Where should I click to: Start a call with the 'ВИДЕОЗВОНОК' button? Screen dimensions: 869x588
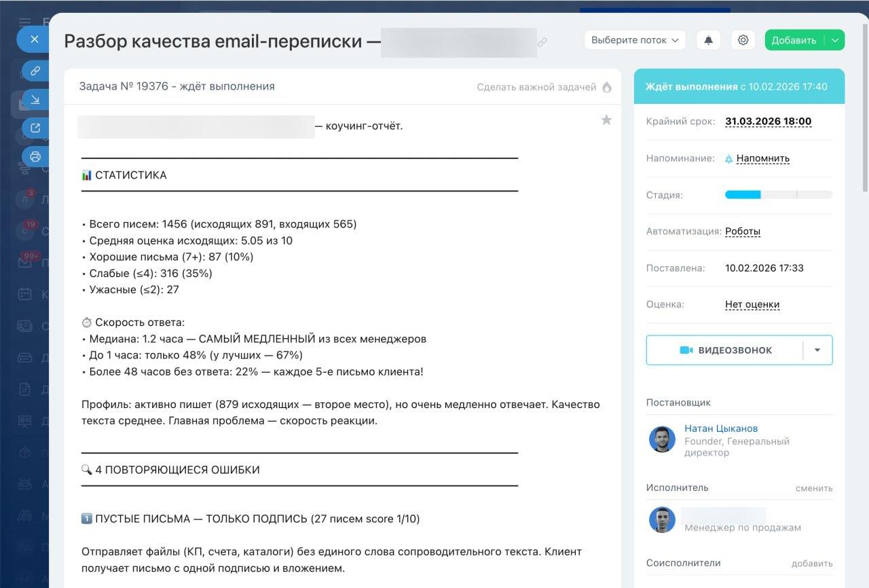click(x=724, y=350)
